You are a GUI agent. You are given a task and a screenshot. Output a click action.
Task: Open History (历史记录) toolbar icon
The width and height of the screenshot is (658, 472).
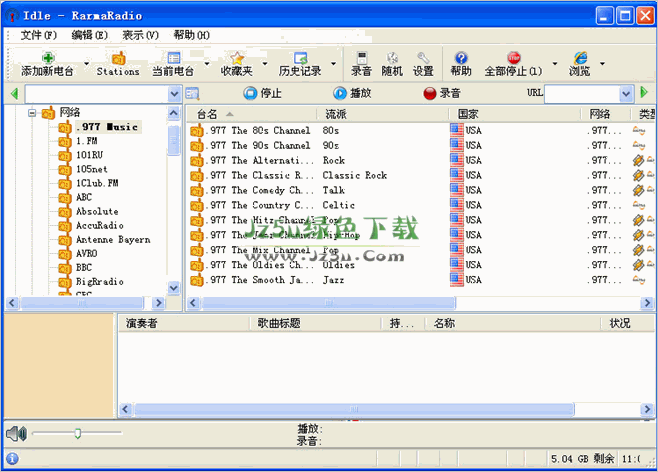(x=300, y=57)
